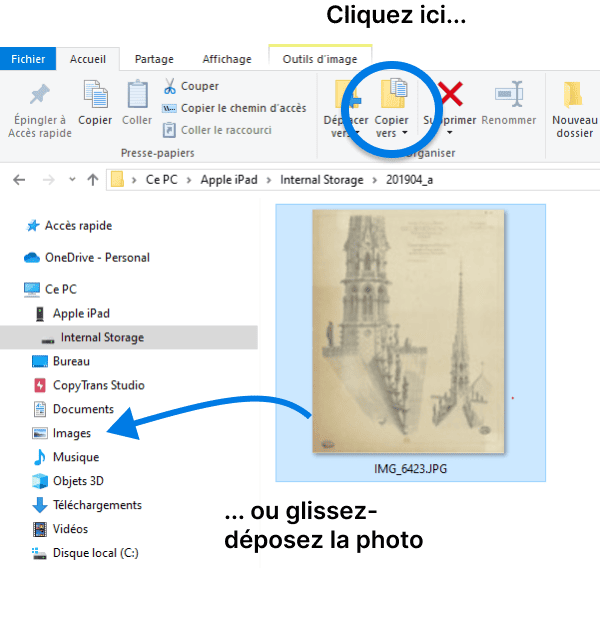Go up one folder level arrow
The image size is (600, 630).
pos(93,180)
